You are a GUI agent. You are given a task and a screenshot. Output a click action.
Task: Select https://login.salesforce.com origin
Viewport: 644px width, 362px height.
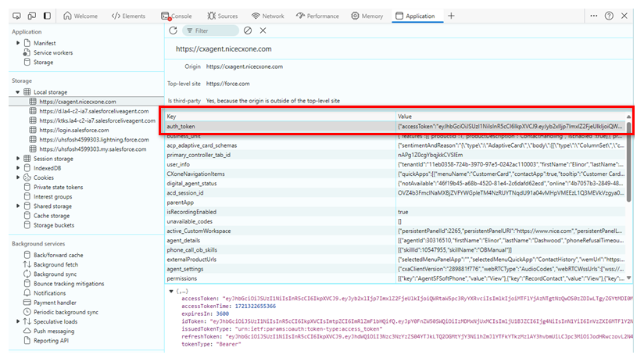tap(74, 131)
